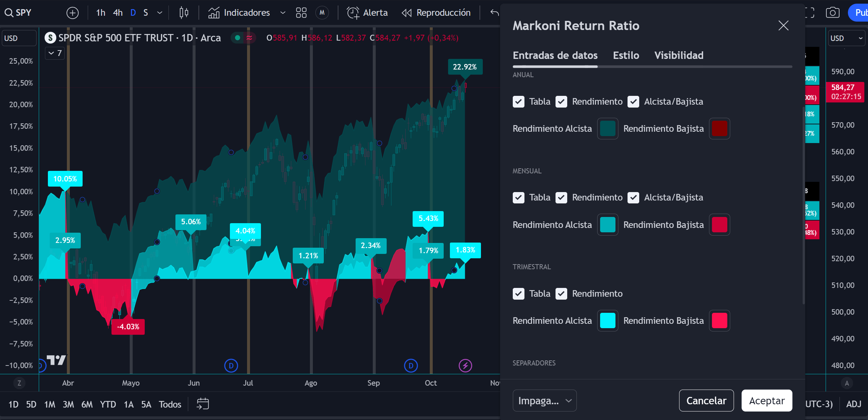
Task: Change Anual Rendimiento Alcista color
Action: 608,129
